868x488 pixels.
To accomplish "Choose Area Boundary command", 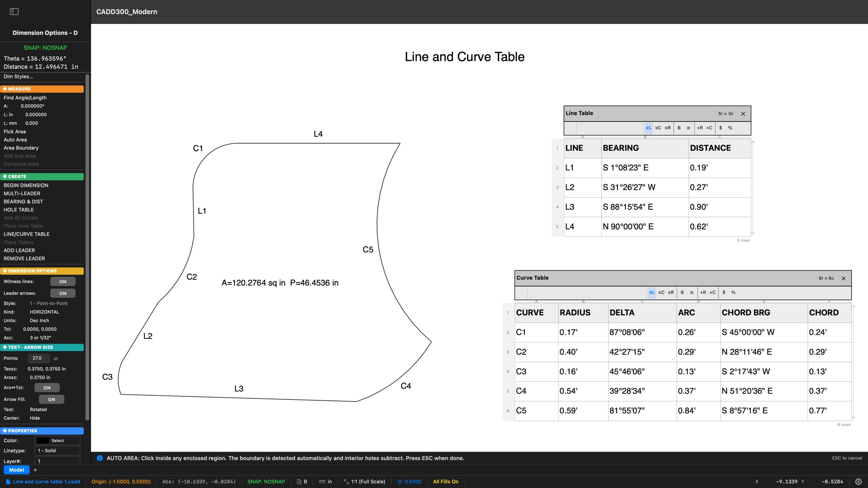I will point(21,148).
